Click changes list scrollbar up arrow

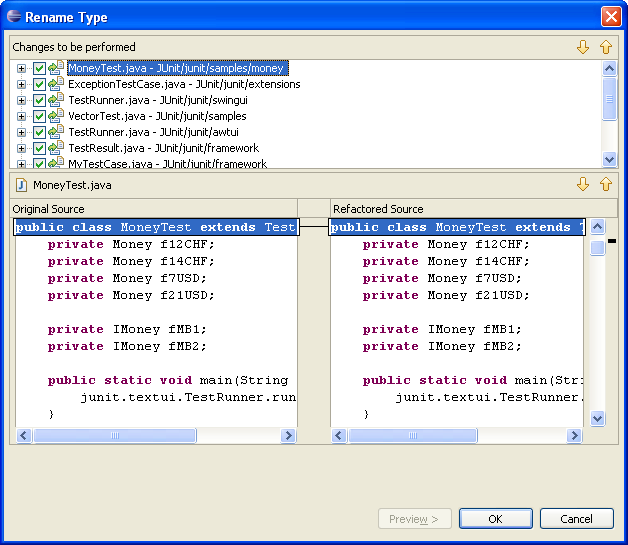[609, 68]
